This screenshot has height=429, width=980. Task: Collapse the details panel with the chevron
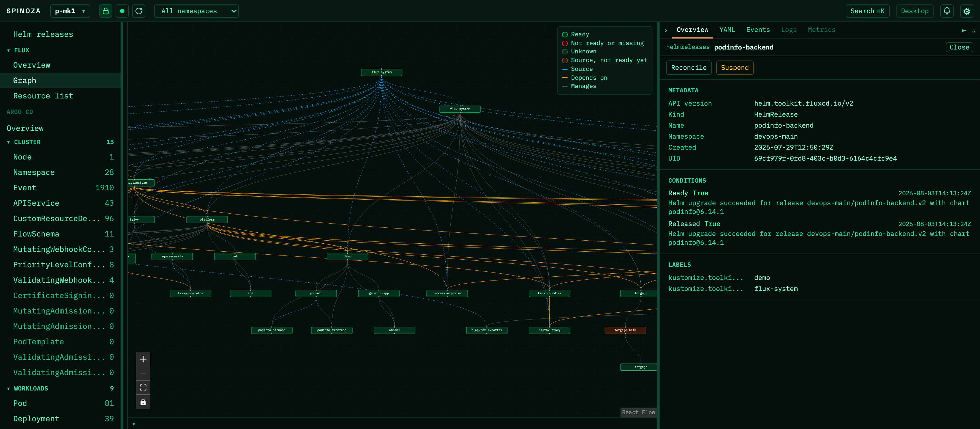coord(666,30)
